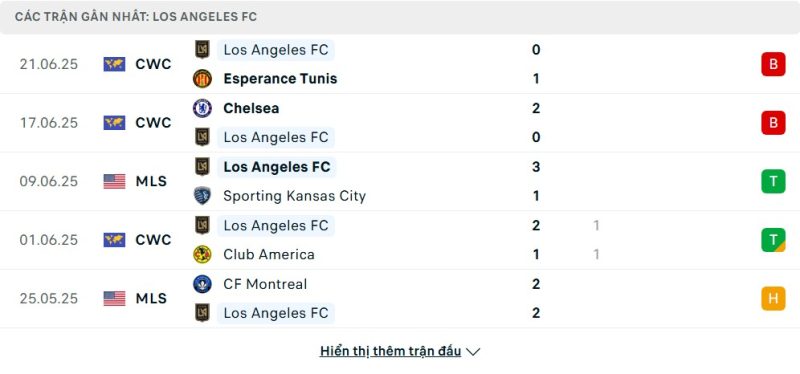Click the Sporting Kansas City crest
Image resolution: width=800 pixels, height=374 pixels.
(x=203, y=196)
